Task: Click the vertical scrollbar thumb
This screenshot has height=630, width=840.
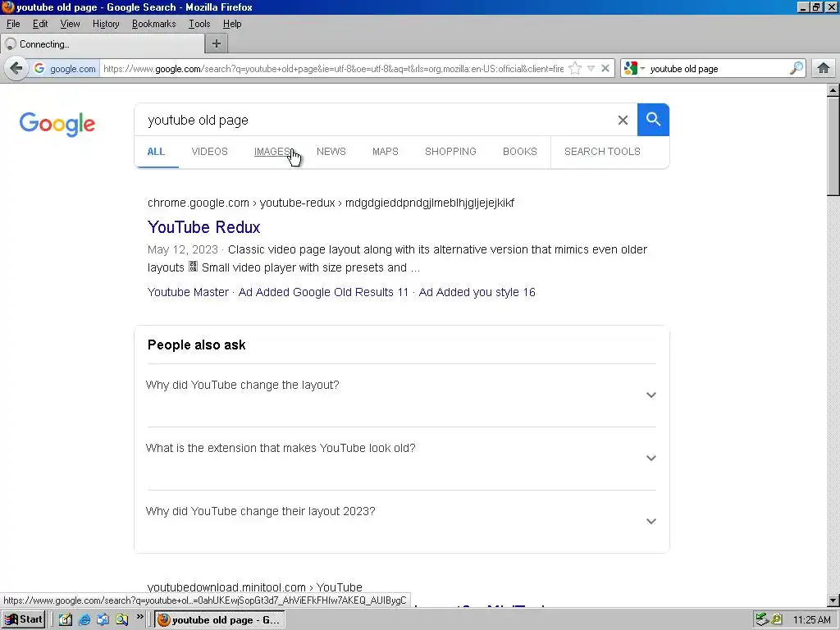Action: pyautogui.click(x=833, y=147)
